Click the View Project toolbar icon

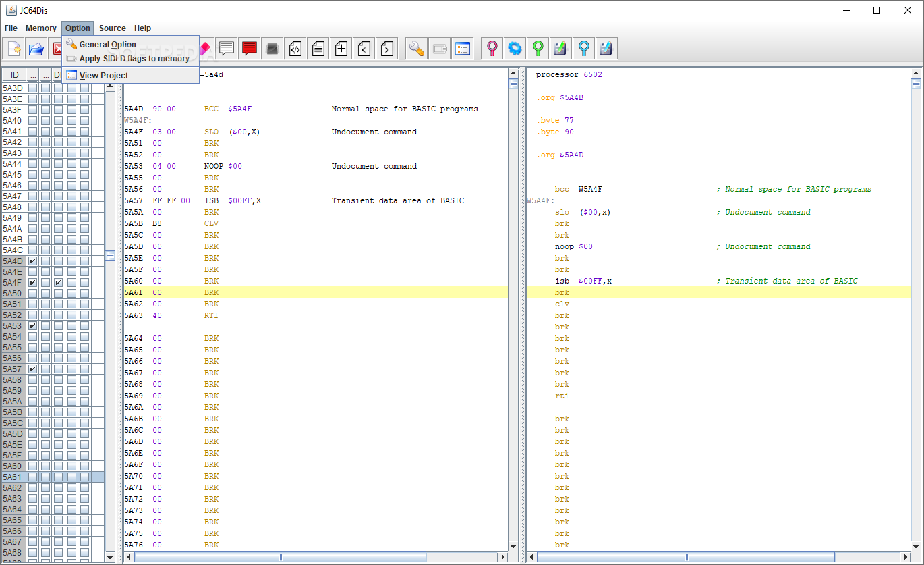click(x=462, y=49)
